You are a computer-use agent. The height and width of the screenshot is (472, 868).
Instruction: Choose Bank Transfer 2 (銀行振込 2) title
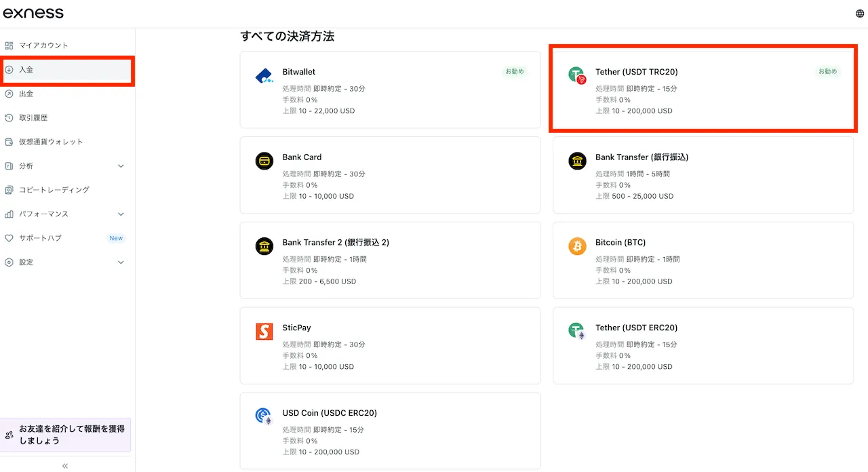coord(336,242)
